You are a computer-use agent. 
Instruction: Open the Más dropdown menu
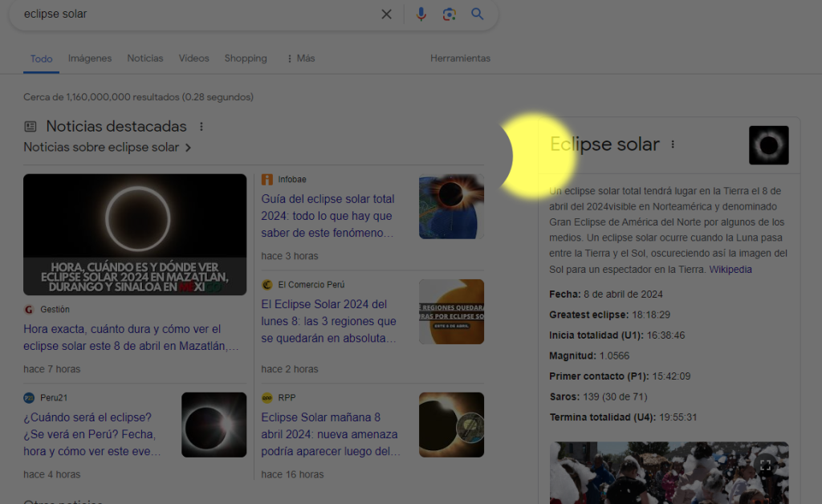coord(300,59)
